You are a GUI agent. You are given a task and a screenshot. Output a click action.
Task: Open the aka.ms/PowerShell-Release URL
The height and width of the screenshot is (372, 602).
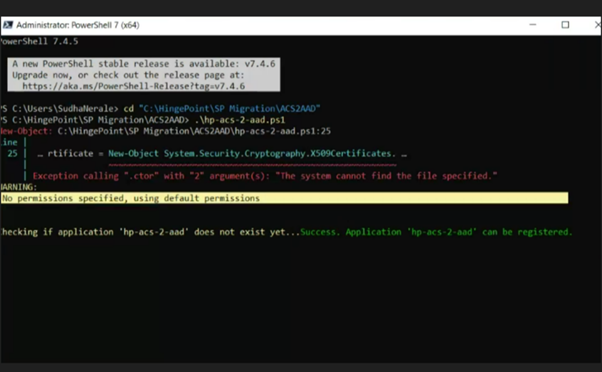coord(133,86)
